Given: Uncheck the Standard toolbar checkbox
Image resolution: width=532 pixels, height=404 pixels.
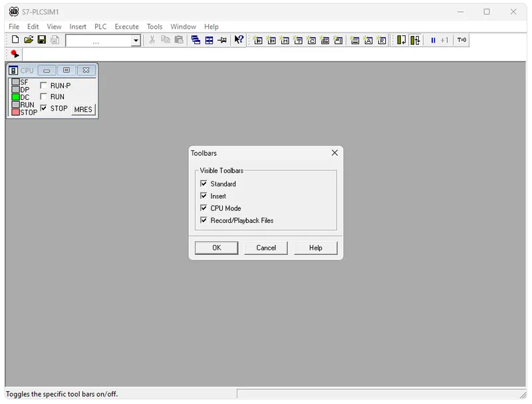Looking at the screenshot, I should click(203, 184).
